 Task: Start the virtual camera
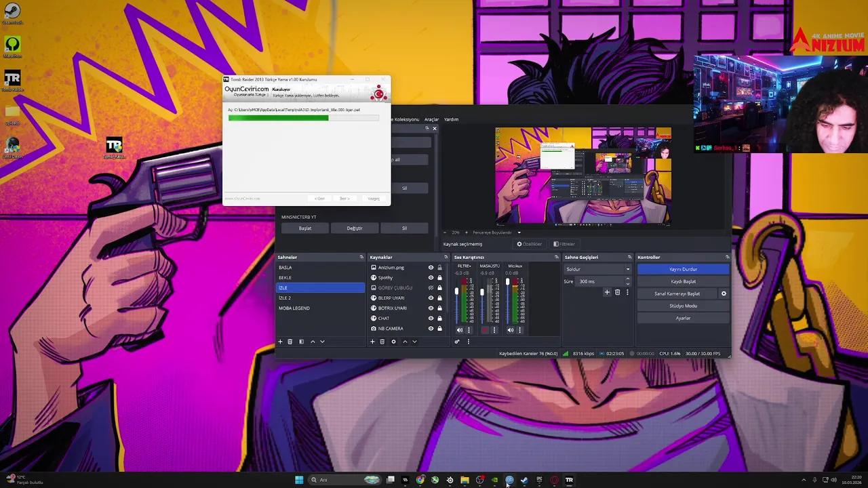(x=677, y=293)
